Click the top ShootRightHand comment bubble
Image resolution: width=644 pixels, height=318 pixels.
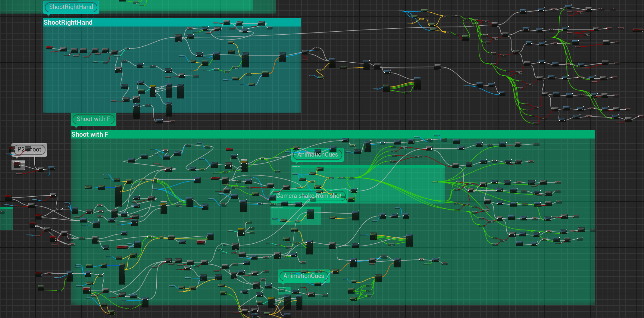click(x=71, y=7)
